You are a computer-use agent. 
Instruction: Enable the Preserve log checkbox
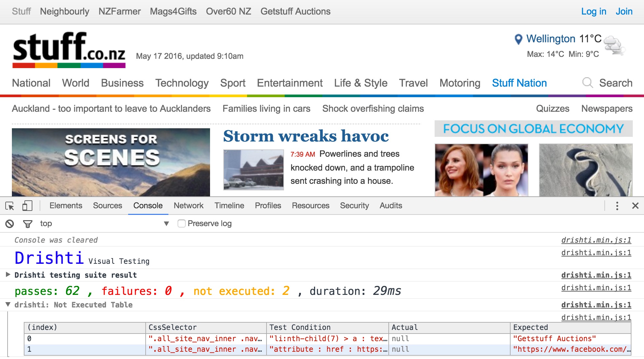182,224
